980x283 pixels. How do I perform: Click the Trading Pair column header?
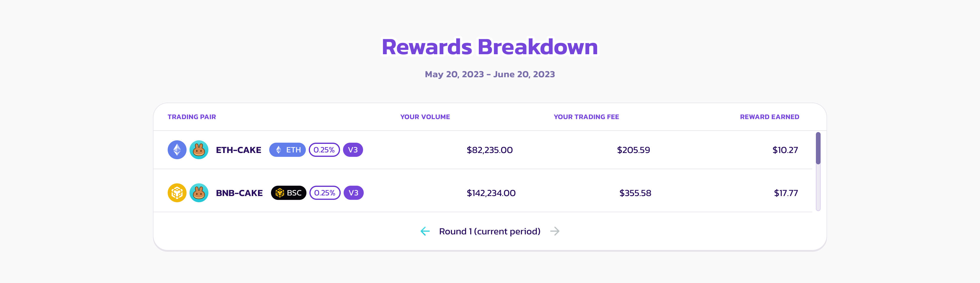[x=192, y=117]
